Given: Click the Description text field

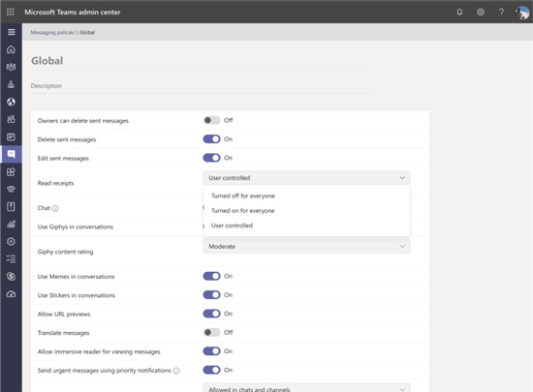Looking at the screenshot, I should click(x=202, y=86).
